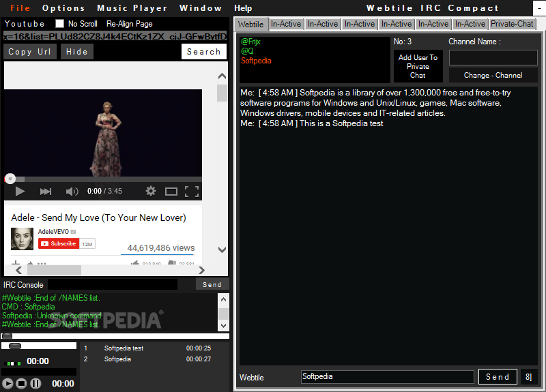
Task: Open the Window menu
Action: coord(201,8)
